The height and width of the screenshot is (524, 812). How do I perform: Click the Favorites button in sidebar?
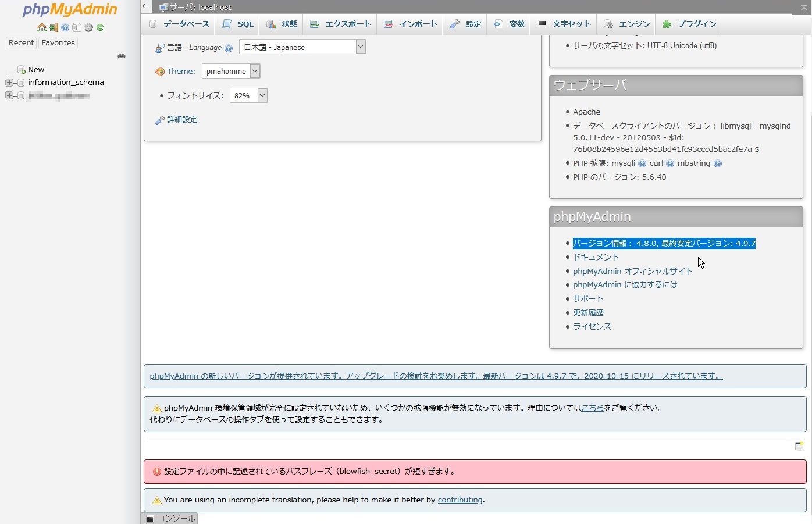click(x=58, y=43)
